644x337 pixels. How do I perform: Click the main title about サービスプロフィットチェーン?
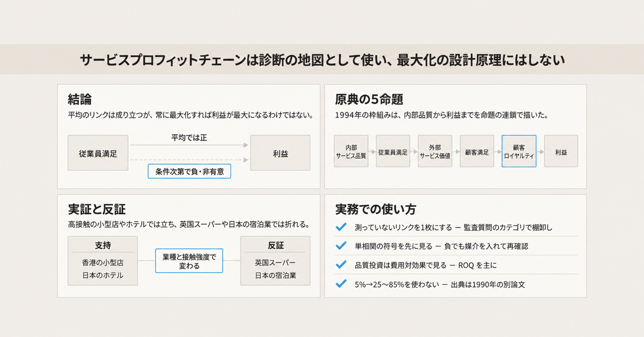tap(322, 60)
